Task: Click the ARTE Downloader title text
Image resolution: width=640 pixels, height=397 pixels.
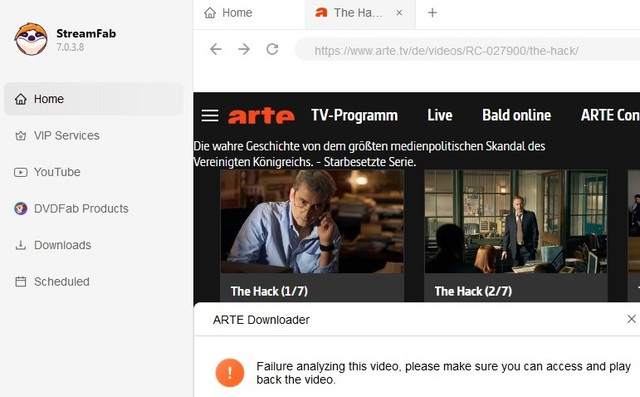Action: tap(261, 320)
